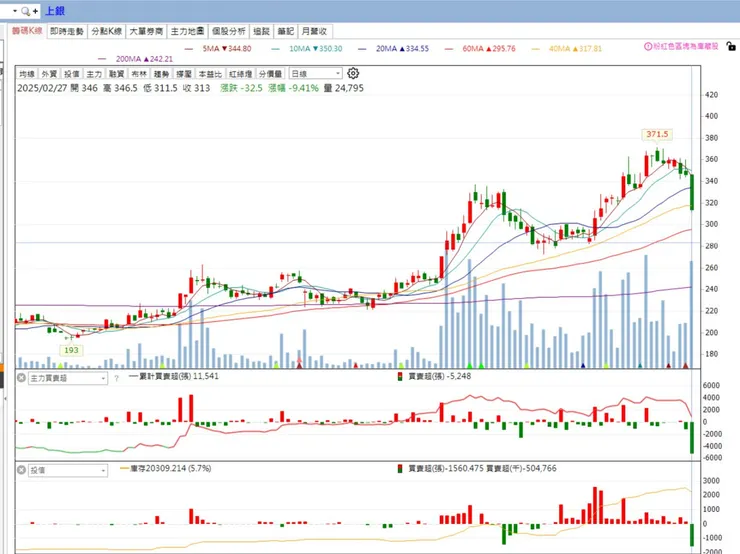Click the pink info notice 粉紅色區塊為庫藏股
This screenshot has height=554, width=740.
click(x=681, y=46)
